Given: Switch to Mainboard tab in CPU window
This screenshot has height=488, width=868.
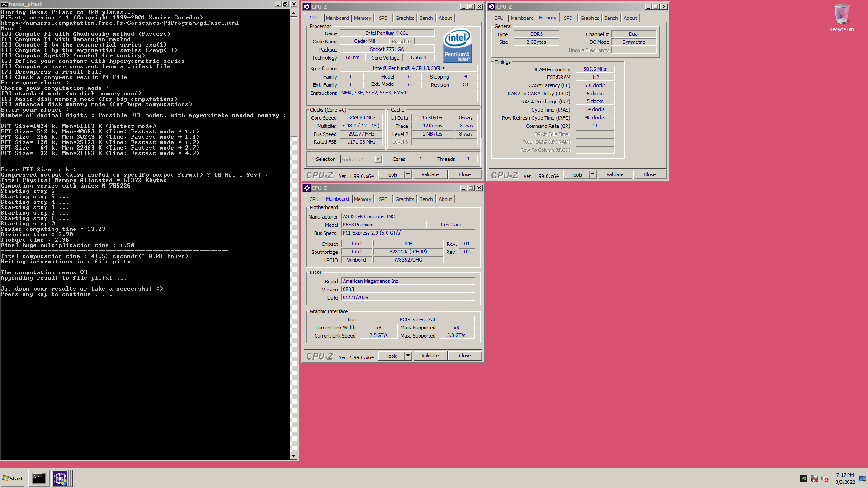Looking at the screenshot, I should tap(337, 18).
